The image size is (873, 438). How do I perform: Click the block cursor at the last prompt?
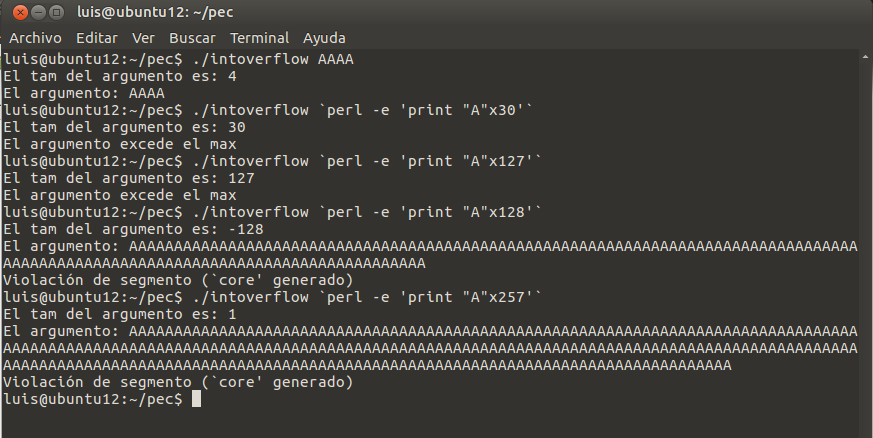click(196, 399)
